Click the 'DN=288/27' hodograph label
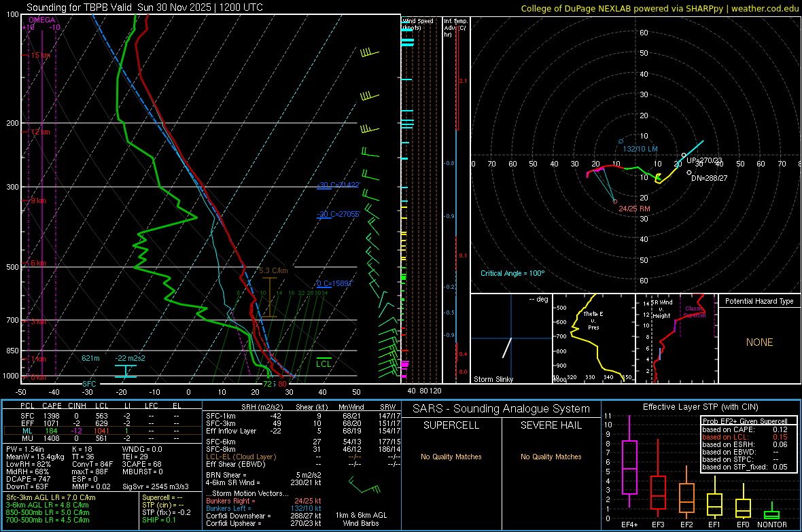The width and height of the screenshot is (802, 532). point(709,178)
